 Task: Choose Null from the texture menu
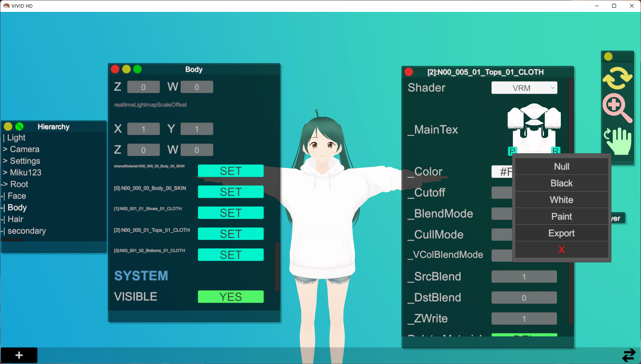click(x=562, y=166)
